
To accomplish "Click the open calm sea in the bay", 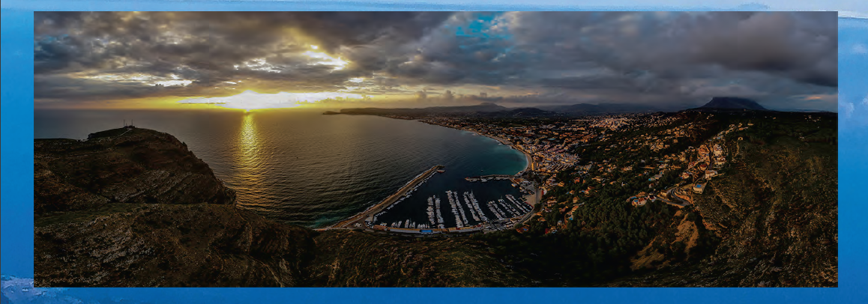I will [x=360, y=150].
